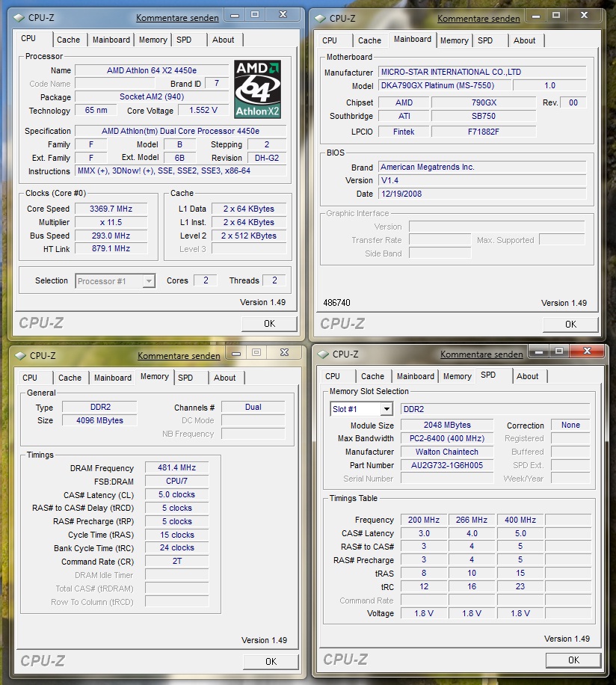This screenshot has width=616, height=685.
Task: Open Cache tab in the SPD window
Action: [x=372, y=377]
